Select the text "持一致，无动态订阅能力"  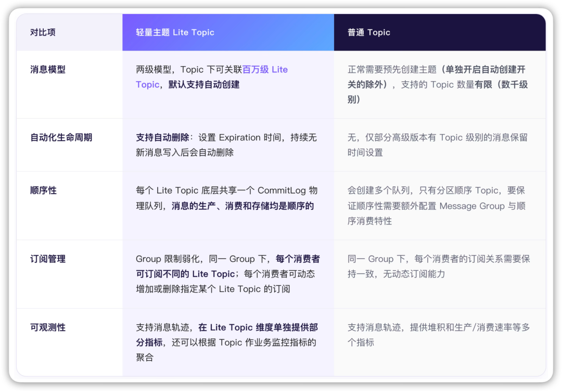point(396,274)
